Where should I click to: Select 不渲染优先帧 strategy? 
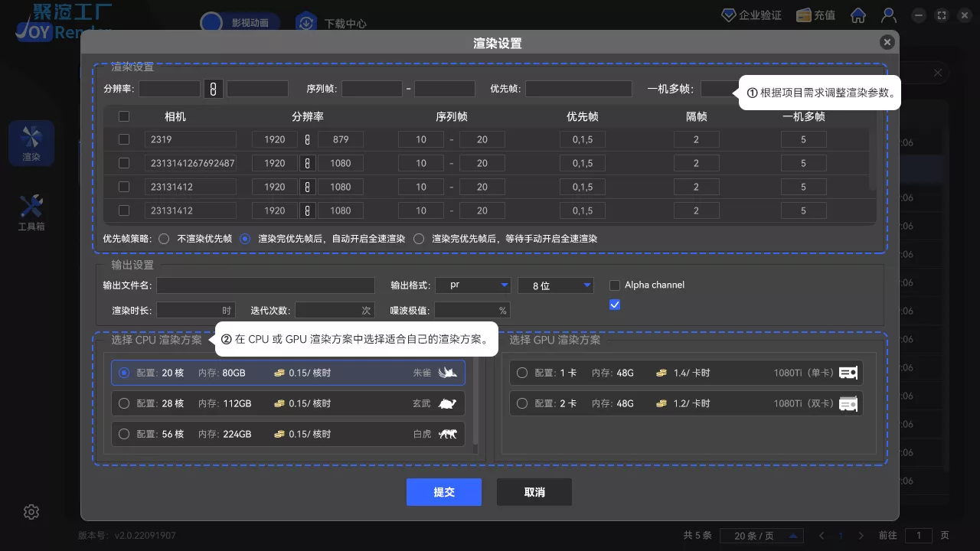coord(164,239)
